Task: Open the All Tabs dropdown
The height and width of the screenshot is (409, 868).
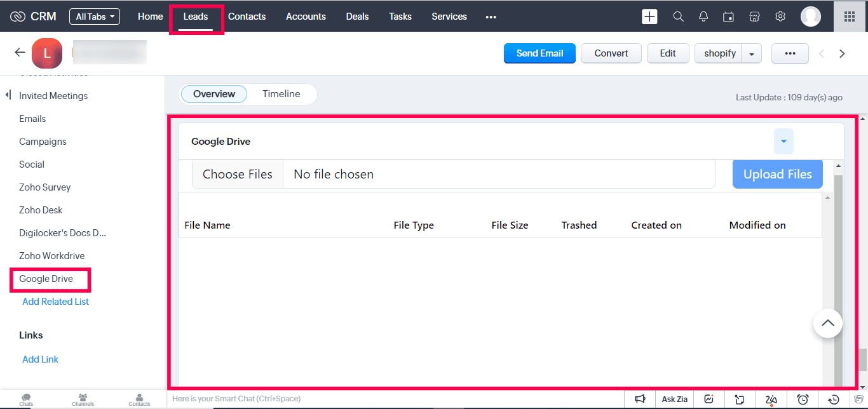Action: pyautogui.click(x=95, y=17)
